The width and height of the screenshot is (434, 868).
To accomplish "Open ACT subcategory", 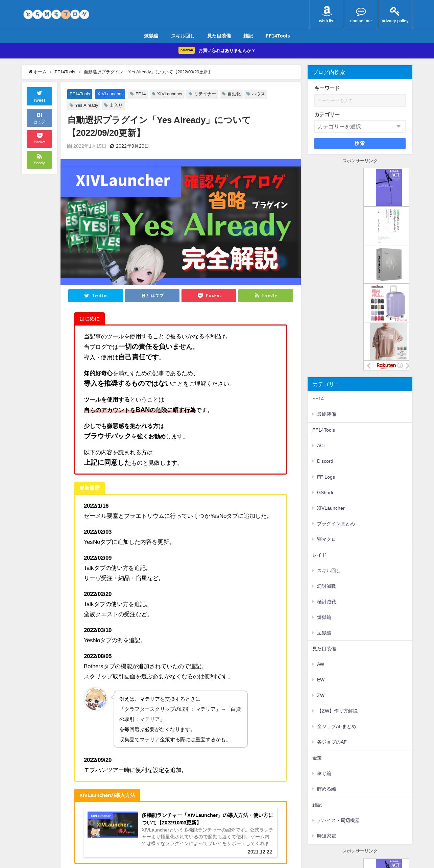I will tap(321, 445).
